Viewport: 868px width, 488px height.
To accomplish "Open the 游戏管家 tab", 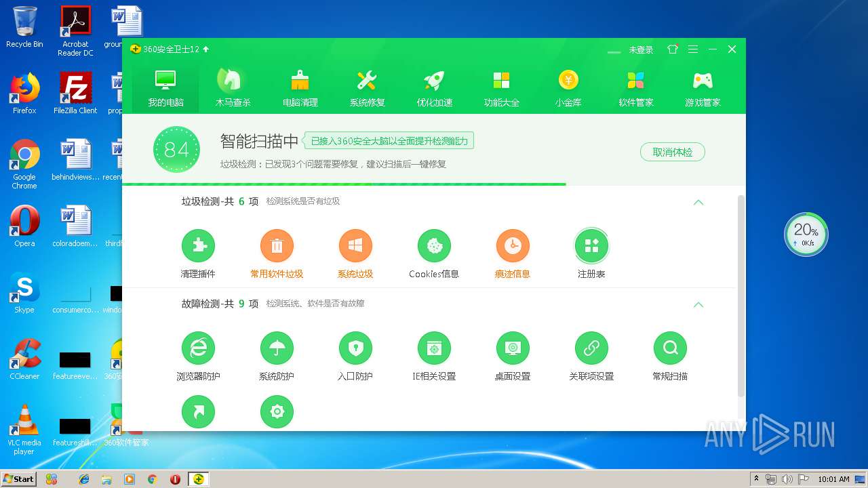I will pos(703,87).
